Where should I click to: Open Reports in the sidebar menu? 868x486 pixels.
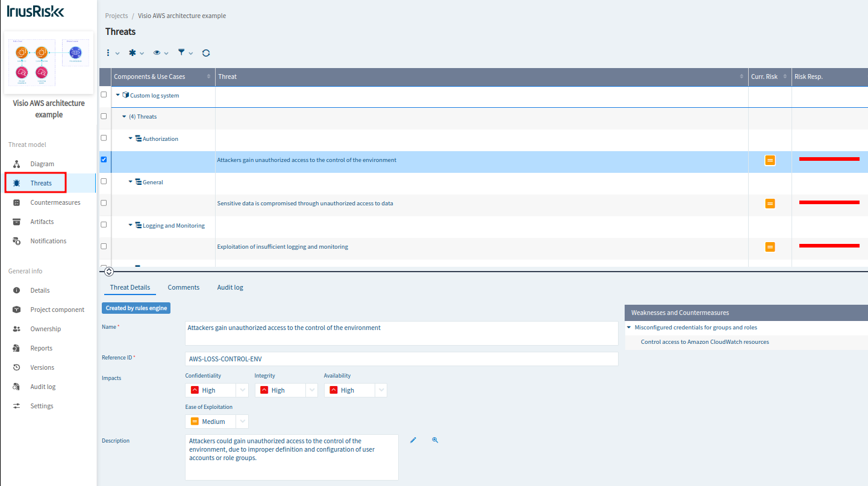[42, 348]
